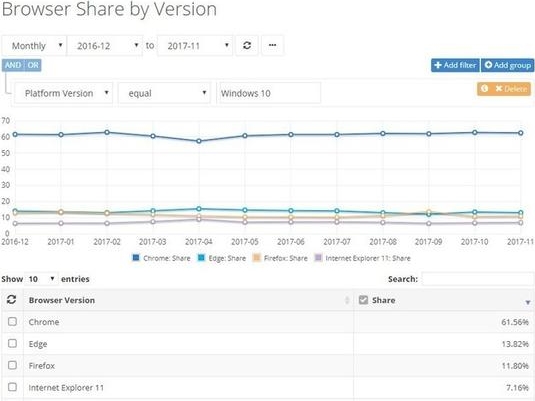Click the 7.16% share value
This screenshot has width=535, height=401.
coord(517,388)
